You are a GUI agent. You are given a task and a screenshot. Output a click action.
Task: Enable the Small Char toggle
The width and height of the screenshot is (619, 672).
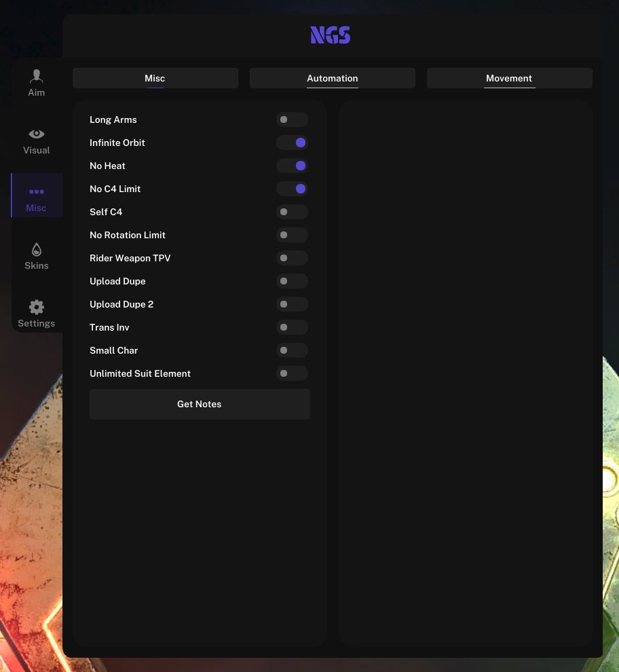[x=292, y=350]
